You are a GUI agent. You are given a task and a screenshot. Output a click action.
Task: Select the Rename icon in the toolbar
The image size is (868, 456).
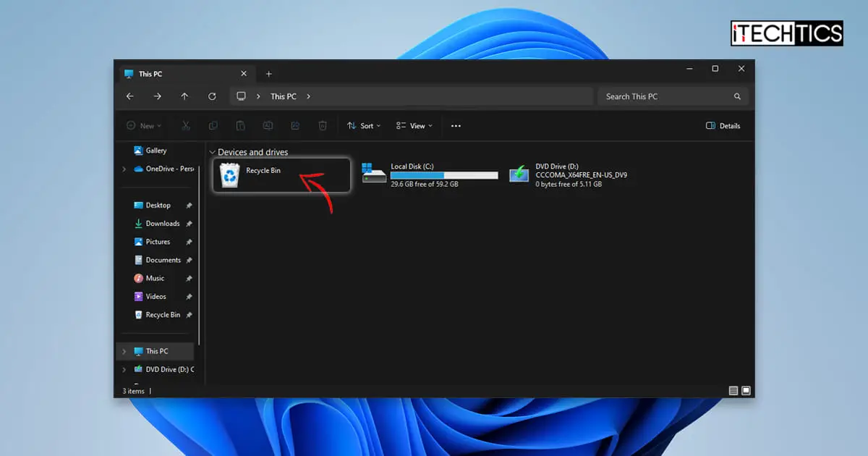268,125
